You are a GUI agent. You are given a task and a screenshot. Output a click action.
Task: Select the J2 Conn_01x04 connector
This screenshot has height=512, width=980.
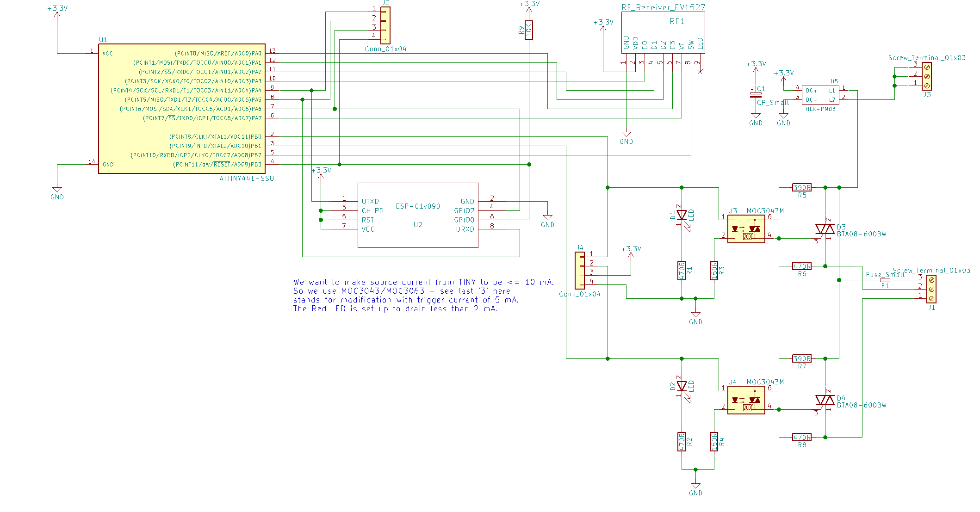point(385,25)
